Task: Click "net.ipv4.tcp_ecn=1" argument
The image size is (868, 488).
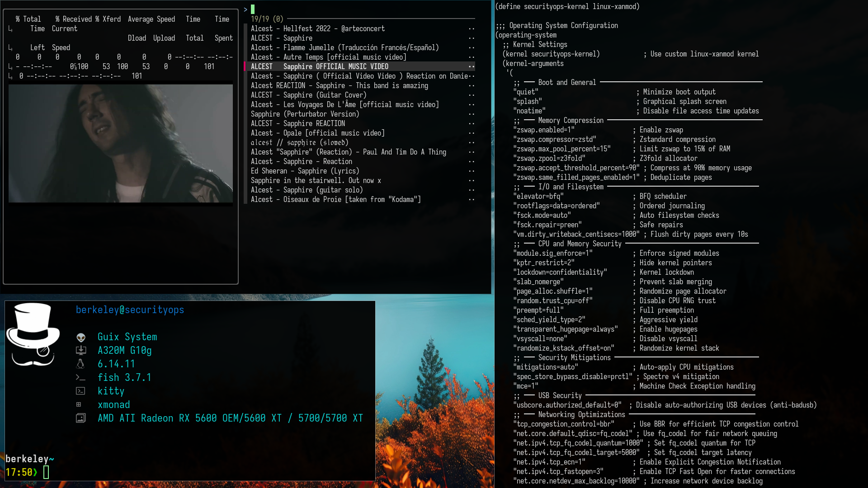Action: [x=549, y=462]
